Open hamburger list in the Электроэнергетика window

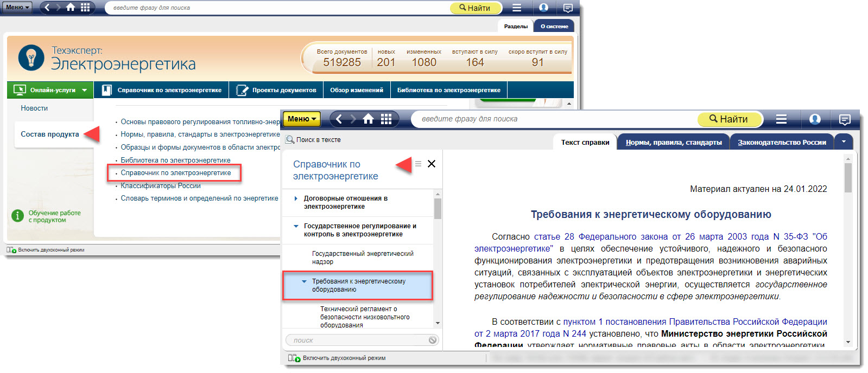517,8
